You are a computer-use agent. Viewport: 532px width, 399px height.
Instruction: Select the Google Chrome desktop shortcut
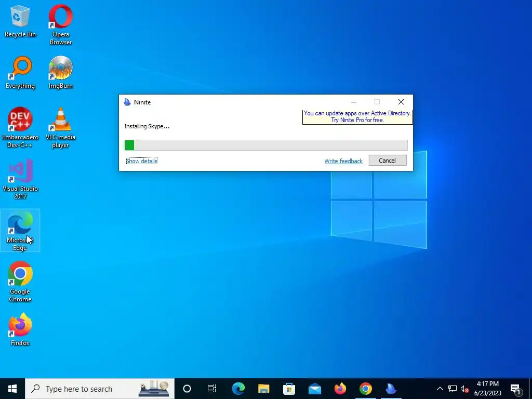point(20,282)
